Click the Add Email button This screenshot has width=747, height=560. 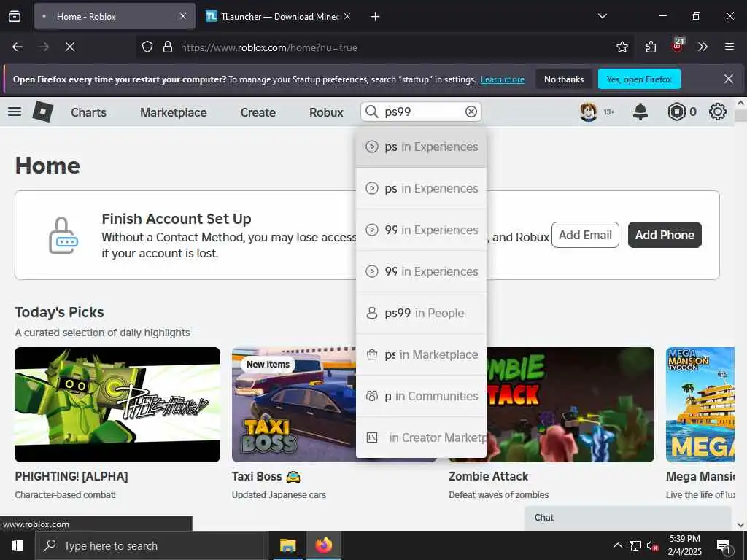coord(585,235)
